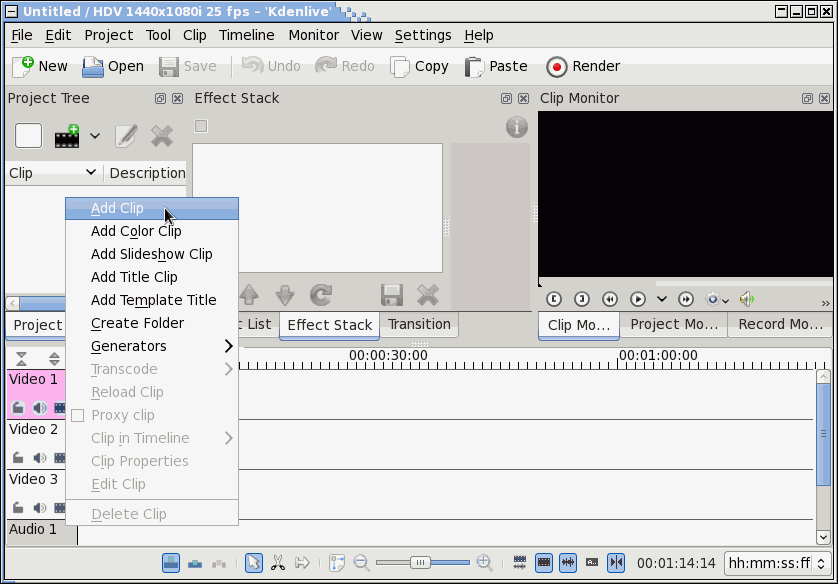The width and height of the screenshot is (838, 584).
Task: Click the expand tracks icon above Video 1
Action: [54, 359]
